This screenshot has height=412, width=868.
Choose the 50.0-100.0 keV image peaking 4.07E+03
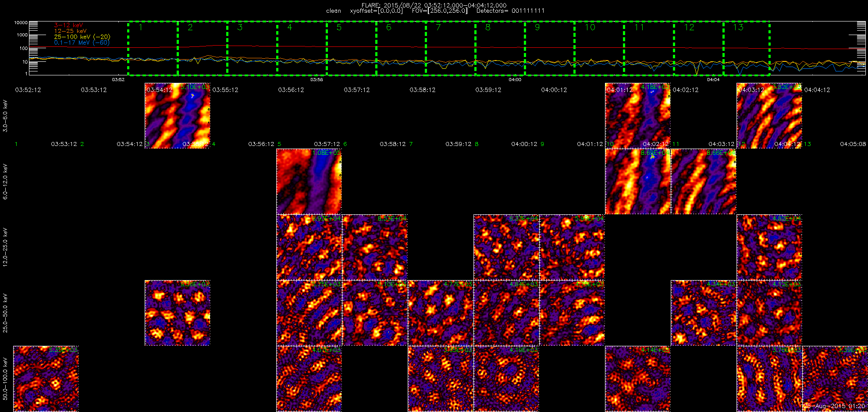pos(309,379)
